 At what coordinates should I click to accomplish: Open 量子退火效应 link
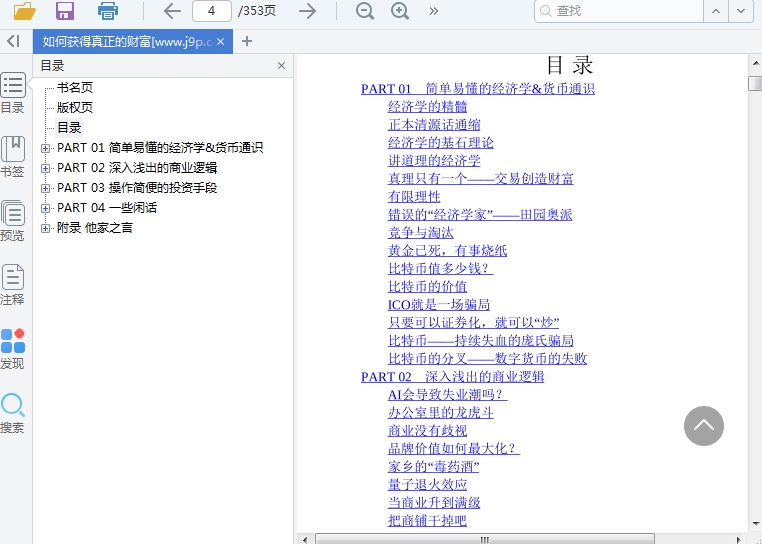pyautogui.click(x=427, y=485)
